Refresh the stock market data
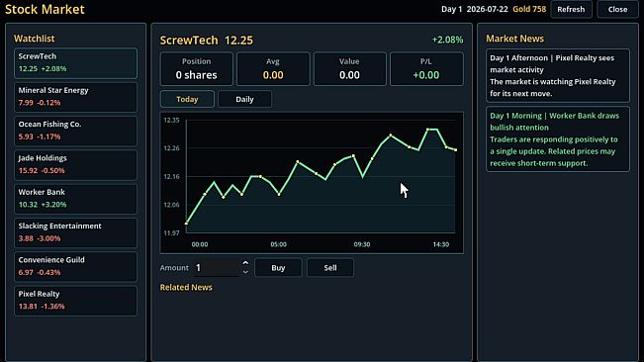This screenshot has height=362, width=644. coord(571,10)
